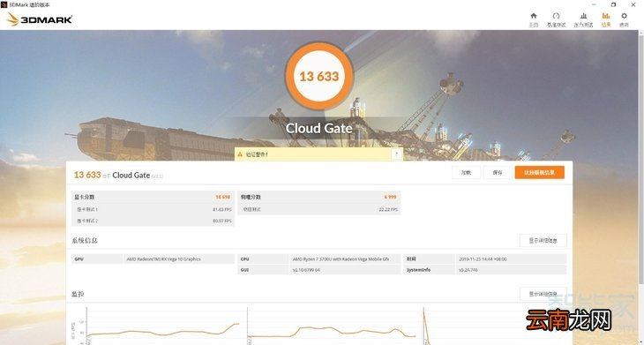
Task: Click Graphics test 2 value 80.97 FPS
Action: [x=221, y=221]
